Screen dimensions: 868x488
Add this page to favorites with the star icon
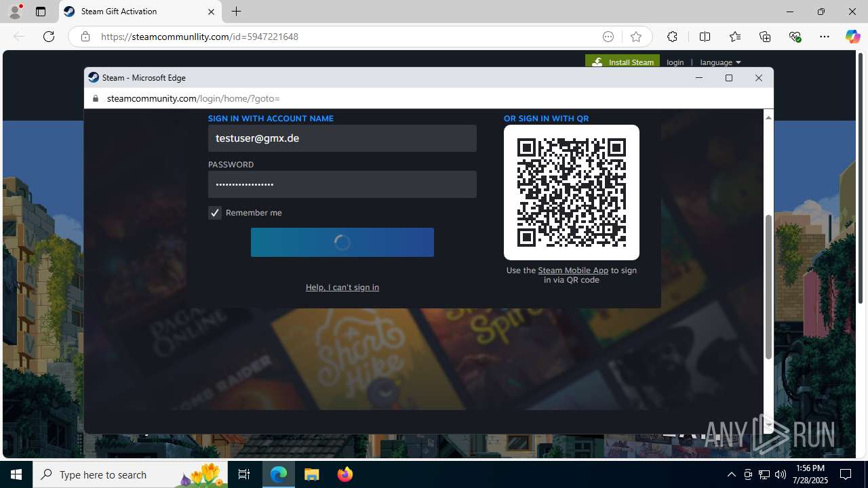coord(635,37)
